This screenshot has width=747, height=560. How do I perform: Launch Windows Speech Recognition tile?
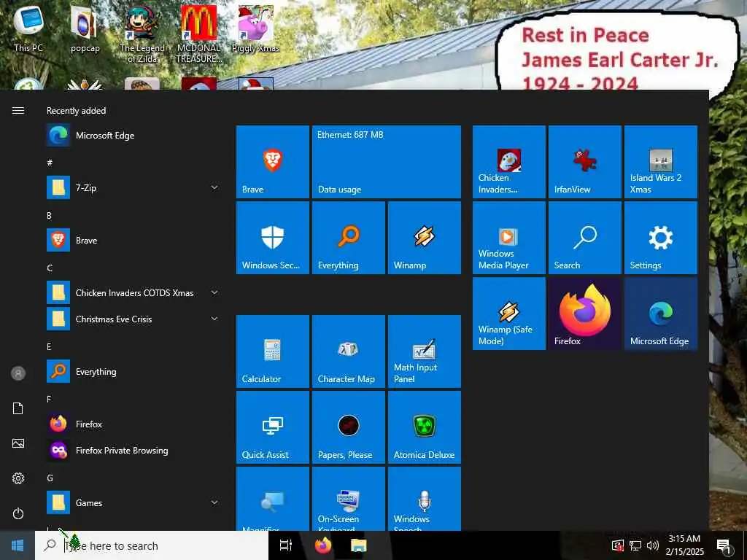425,499
